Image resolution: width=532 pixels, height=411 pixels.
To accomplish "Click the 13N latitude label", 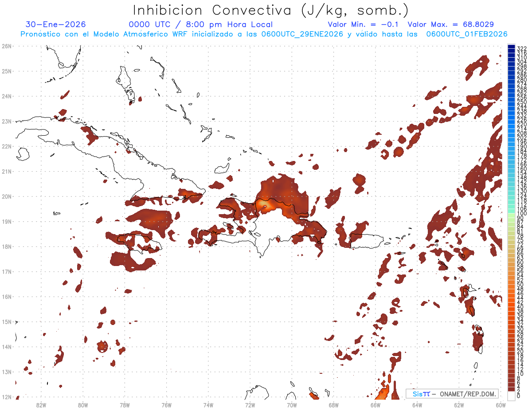I will (7, 372).
